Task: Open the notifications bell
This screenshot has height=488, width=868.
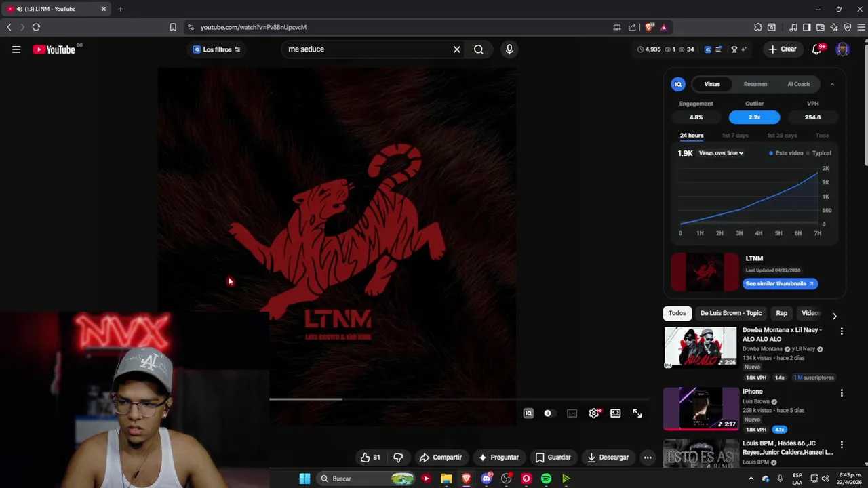Action: [817, 49]
